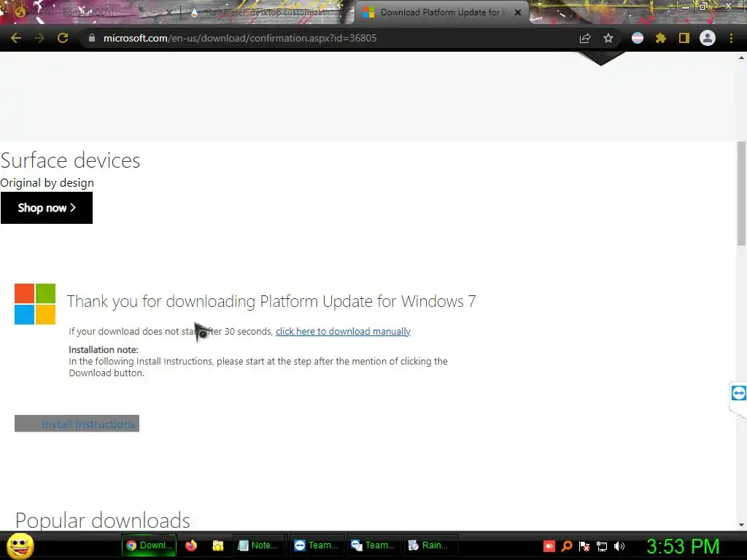Click the orange magnifier tray icon
The height and width of the screenshot is (560, 747).
click(566, 545)
